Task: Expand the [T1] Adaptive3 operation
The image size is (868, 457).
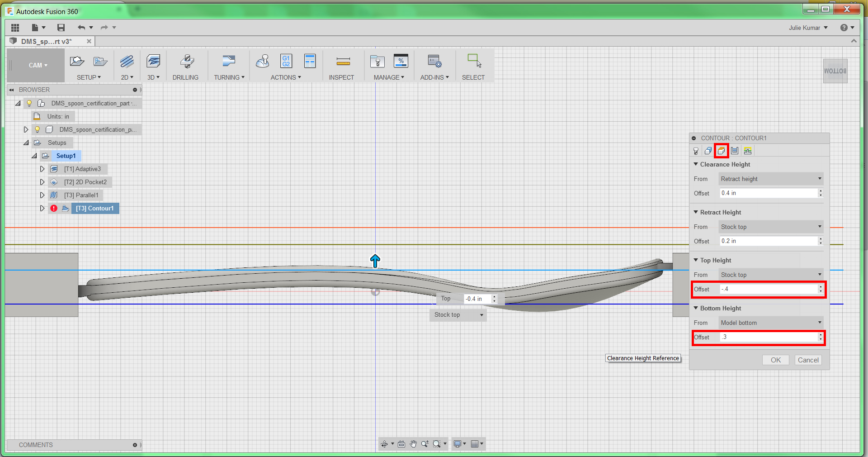Action: tap(42, 169)
